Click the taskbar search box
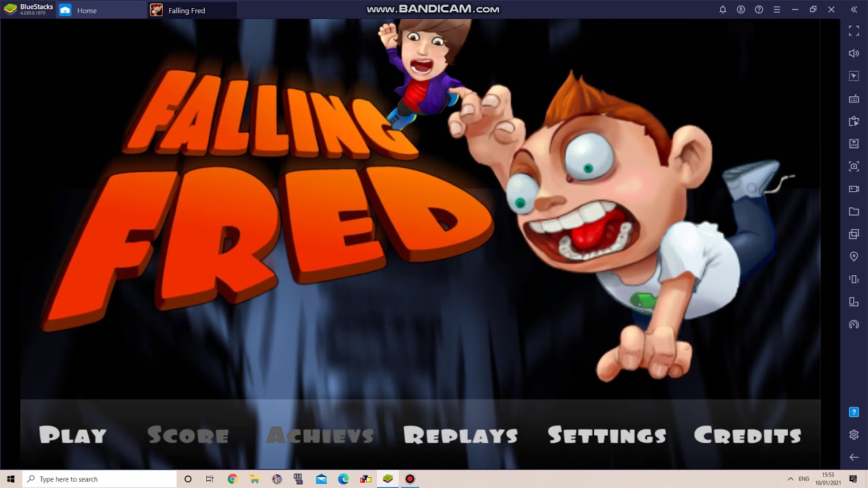 (x=99, y=479)
